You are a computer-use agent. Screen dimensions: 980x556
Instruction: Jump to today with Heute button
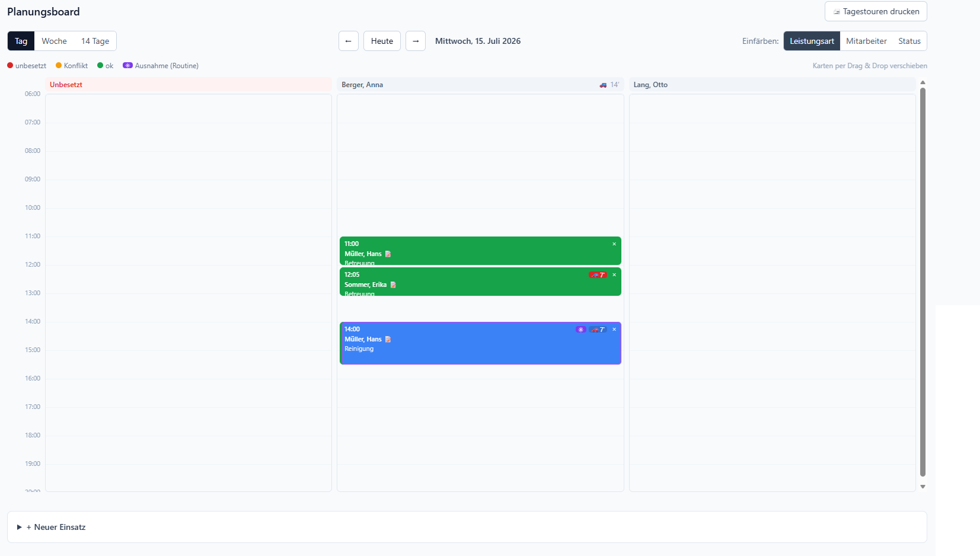click(382, 41)
